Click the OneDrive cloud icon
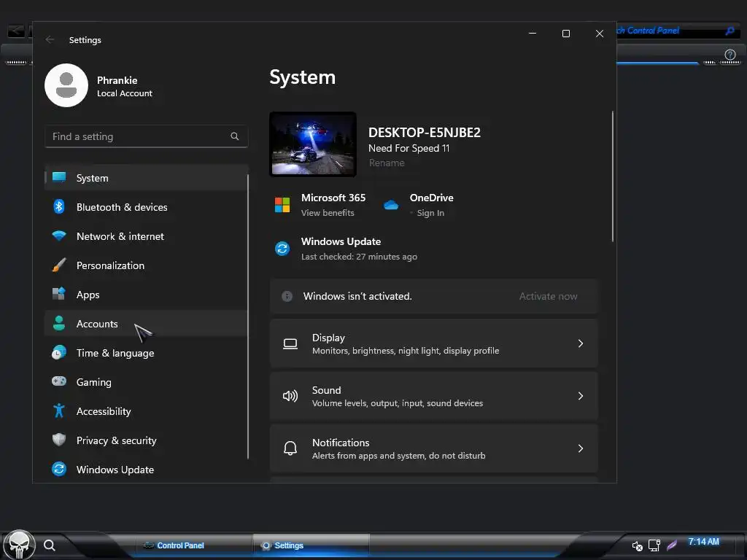The image size is (747, 560). point(391,205)
